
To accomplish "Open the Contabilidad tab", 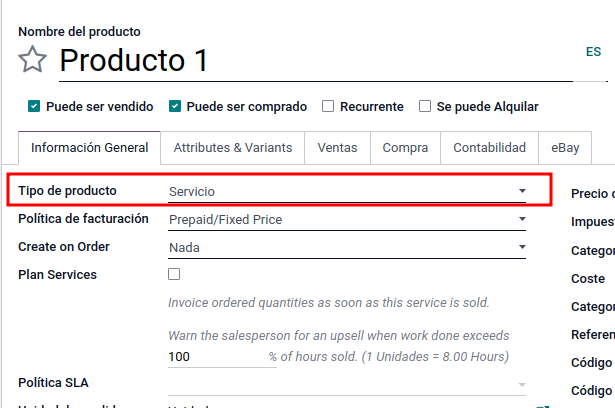I will (489, 147).
